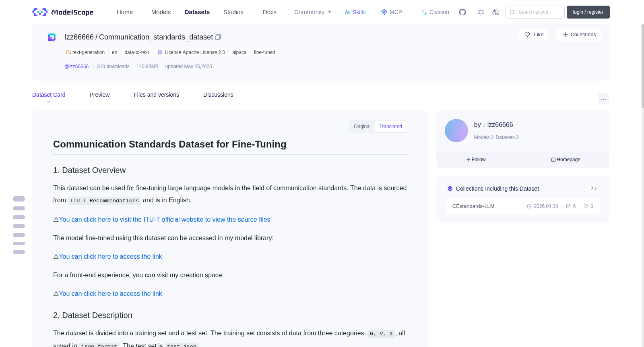Click the lzz66666 author avatar circle
Image resolution: width=644 pixels, height=347 pixels.
456,131
